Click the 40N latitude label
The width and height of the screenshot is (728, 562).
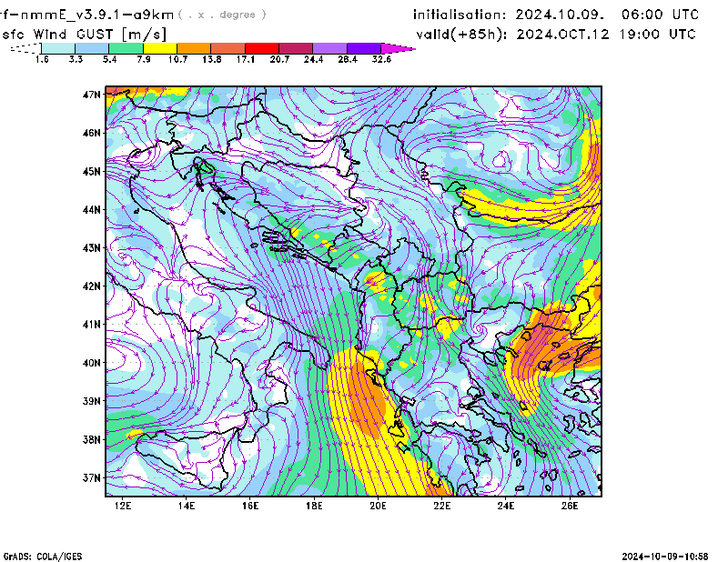click(x=92, y=363)
